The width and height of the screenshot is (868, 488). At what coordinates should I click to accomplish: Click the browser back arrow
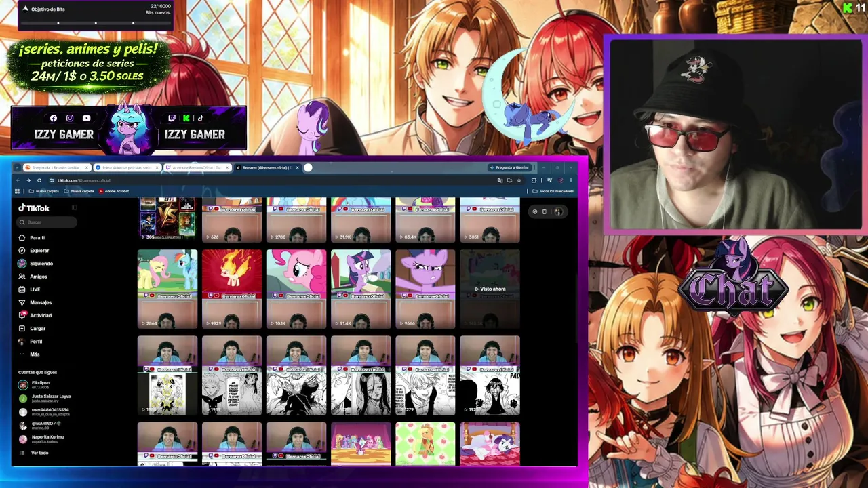pos(17,180)
